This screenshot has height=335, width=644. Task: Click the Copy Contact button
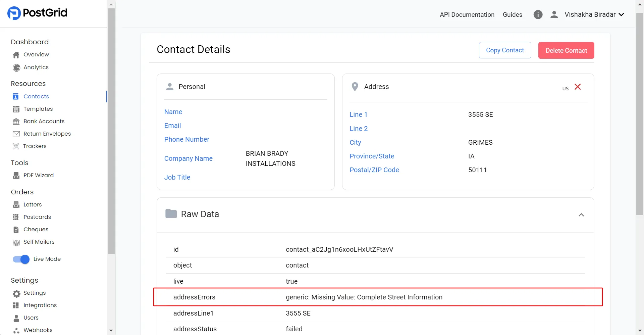click(x=505, y=50)
